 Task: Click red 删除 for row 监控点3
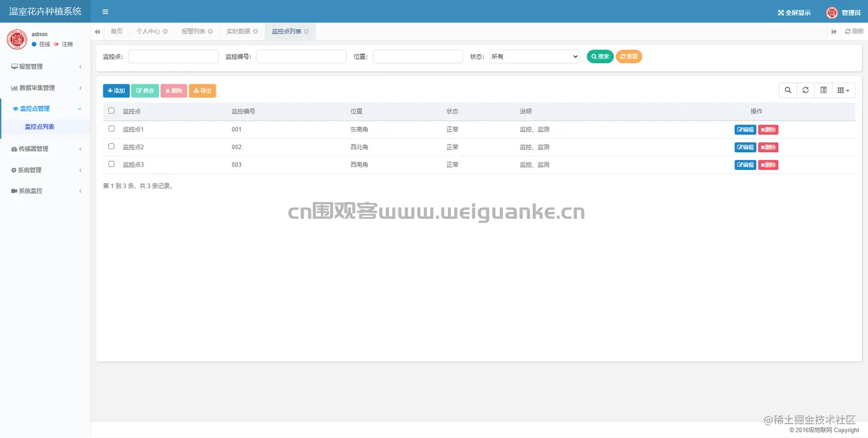(768, 165)
